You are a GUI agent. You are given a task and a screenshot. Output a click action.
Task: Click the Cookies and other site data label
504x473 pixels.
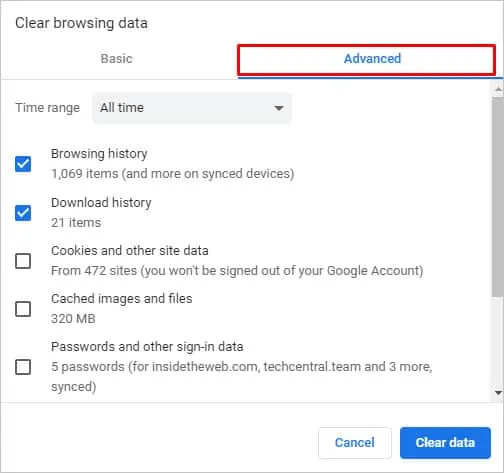point(130,250)
